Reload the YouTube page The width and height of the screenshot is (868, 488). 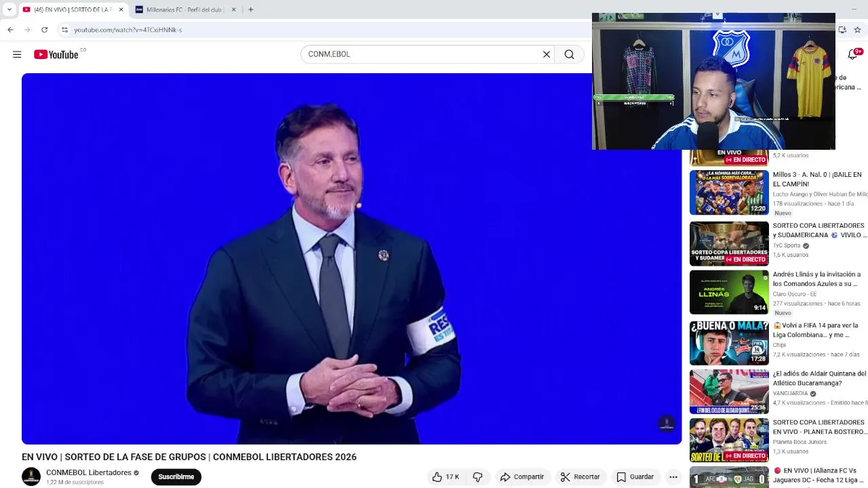pos(45,30)
